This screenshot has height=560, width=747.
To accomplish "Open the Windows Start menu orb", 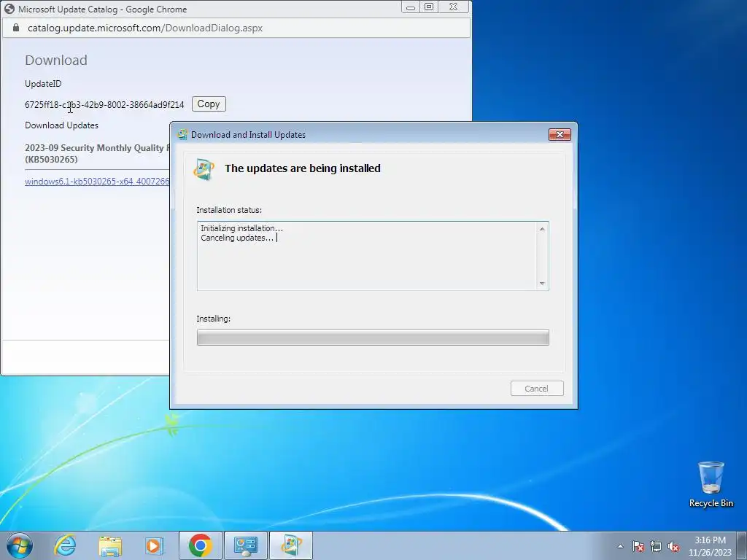I will (19, 545).
